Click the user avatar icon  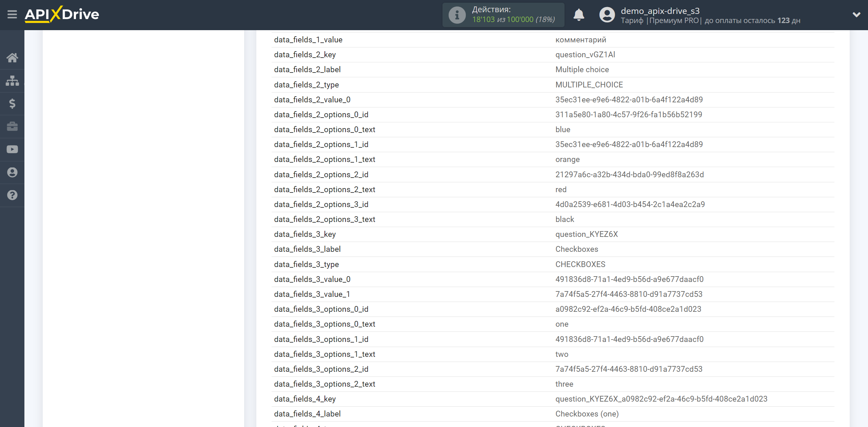(607, 15)
